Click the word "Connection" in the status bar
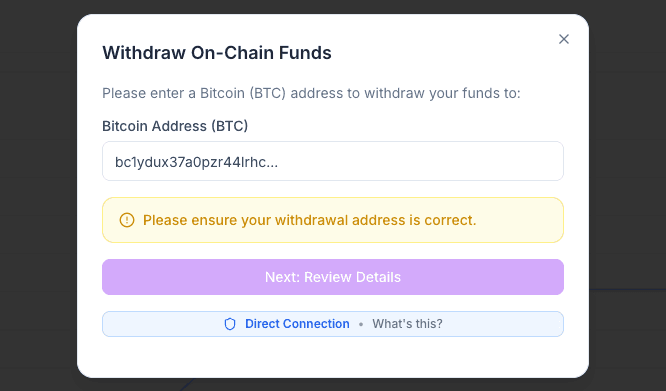 tap(316, 324)
